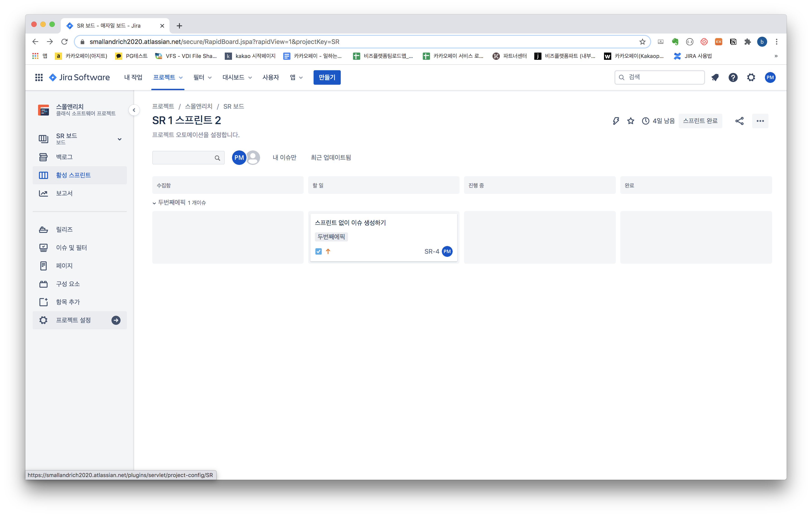Collapse the 두번째에픽 swimlane

click(155, 203)
